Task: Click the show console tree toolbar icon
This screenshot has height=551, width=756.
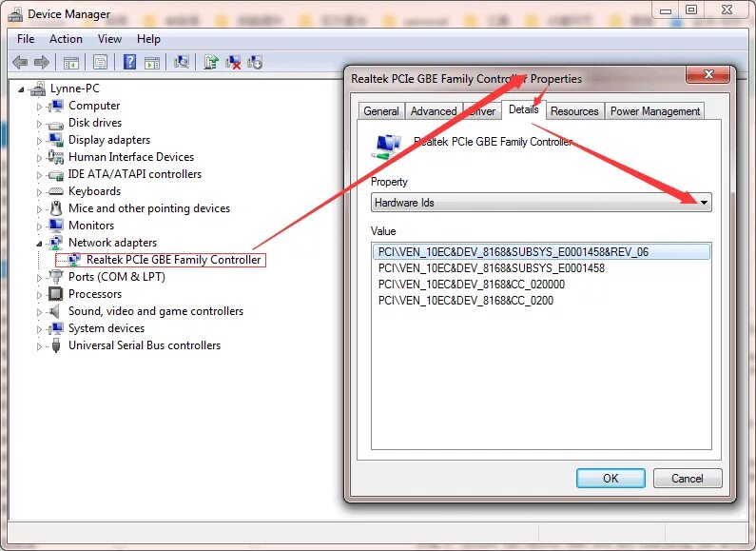Action: tap(71, 62)
